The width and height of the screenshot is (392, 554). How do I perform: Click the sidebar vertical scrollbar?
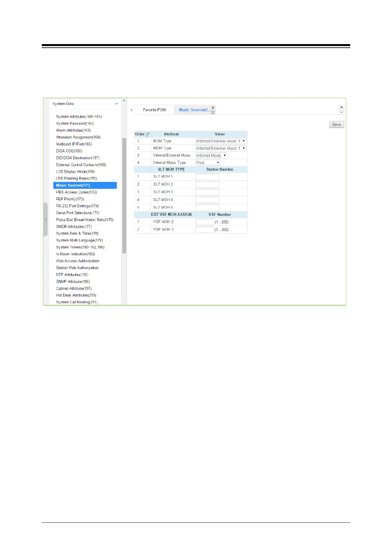124,196
